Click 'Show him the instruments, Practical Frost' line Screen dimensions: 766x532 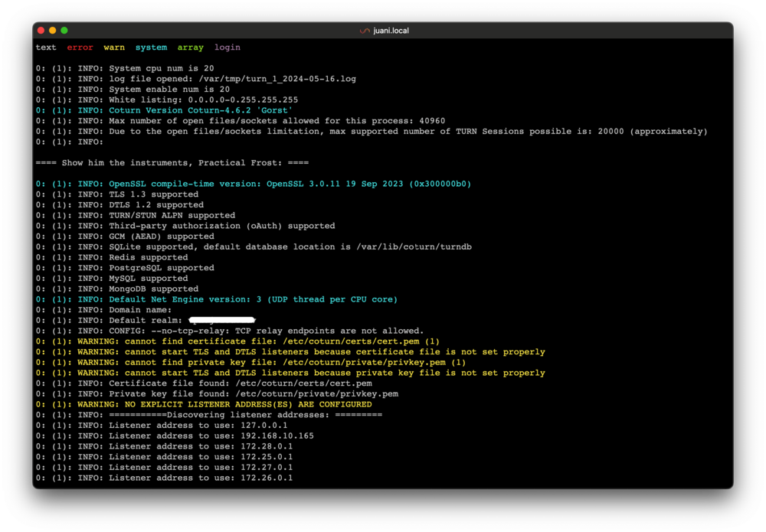tap(172, 163)
